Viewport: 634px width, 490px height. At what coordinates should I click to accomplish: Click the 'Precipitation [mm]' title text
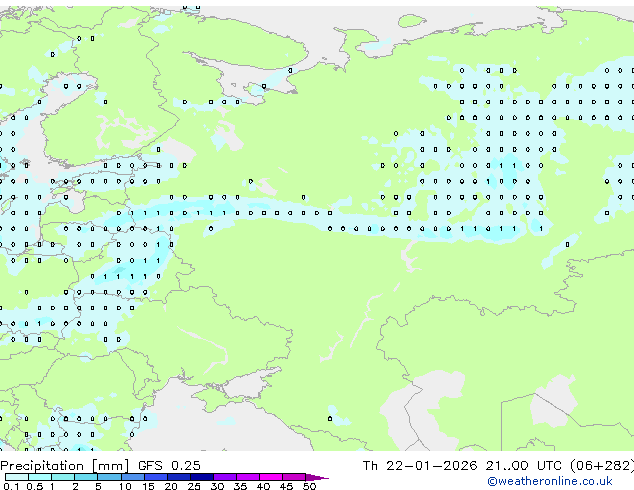pos(64,466)
